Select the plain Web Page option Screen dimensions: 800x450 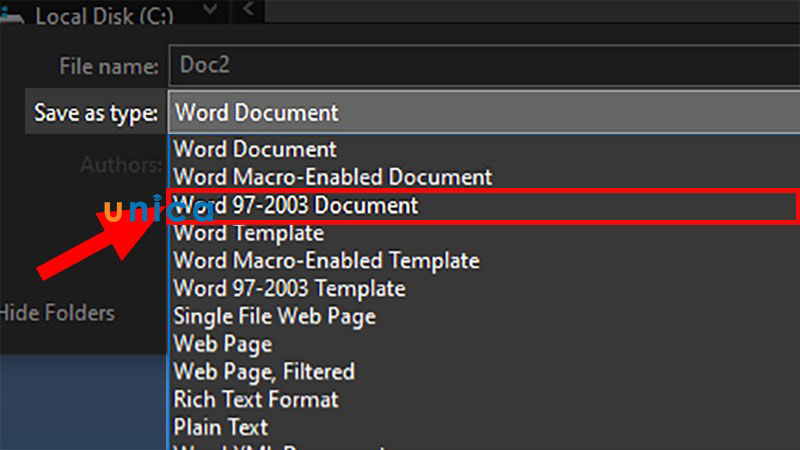[222, 344]
